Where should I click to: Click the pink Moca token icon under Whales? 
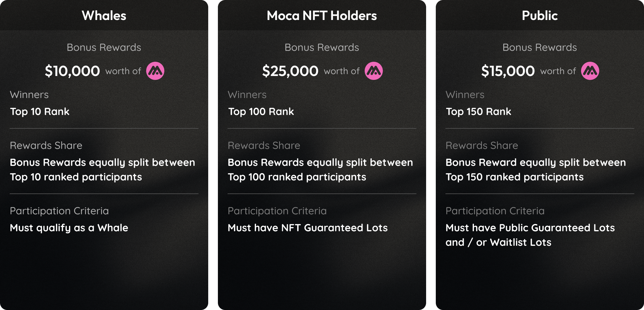click(x=155, y=71)
